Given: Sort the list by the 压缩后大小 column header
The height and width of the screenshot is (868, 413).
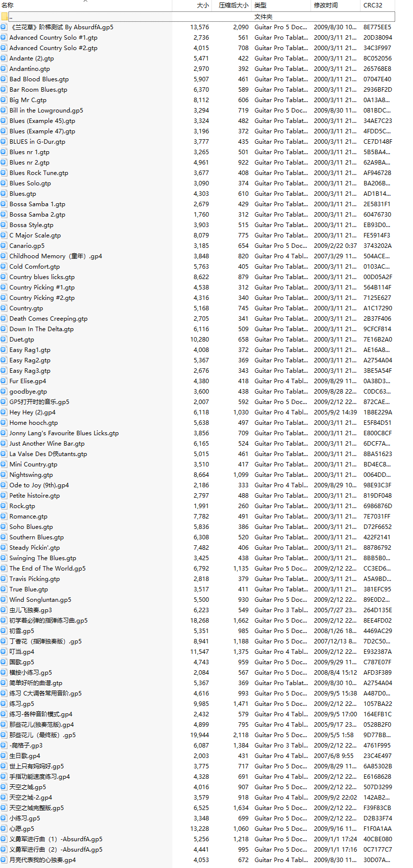Looking at the screenshot, I should coord(233,5).
